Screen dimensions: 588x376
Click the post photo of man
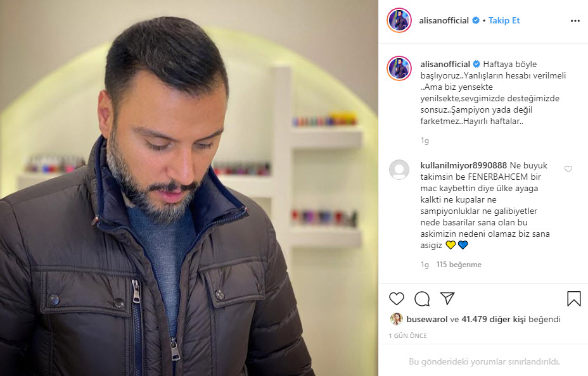189,188
